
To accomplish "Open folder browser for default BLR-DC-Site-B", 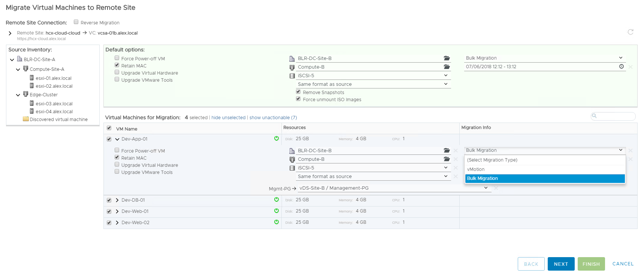I will pos(447,58).
